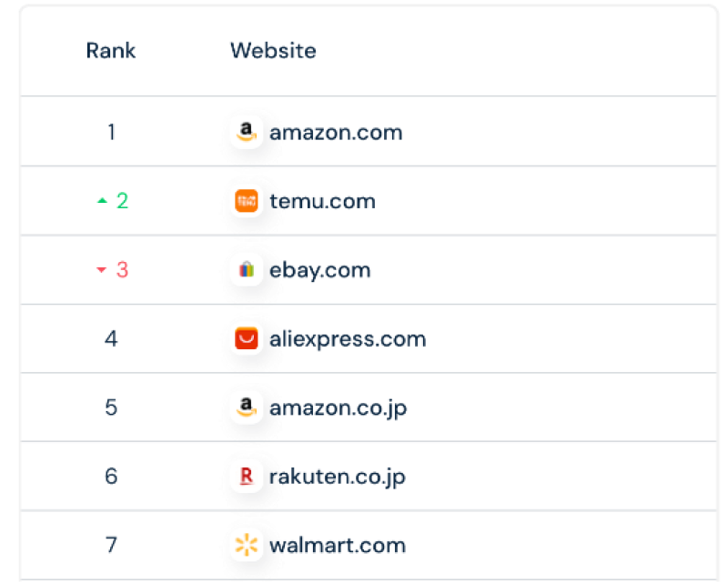728x583 pixels.
Task: Click the eBay shopping bag icon
Action: click(247, 270)
